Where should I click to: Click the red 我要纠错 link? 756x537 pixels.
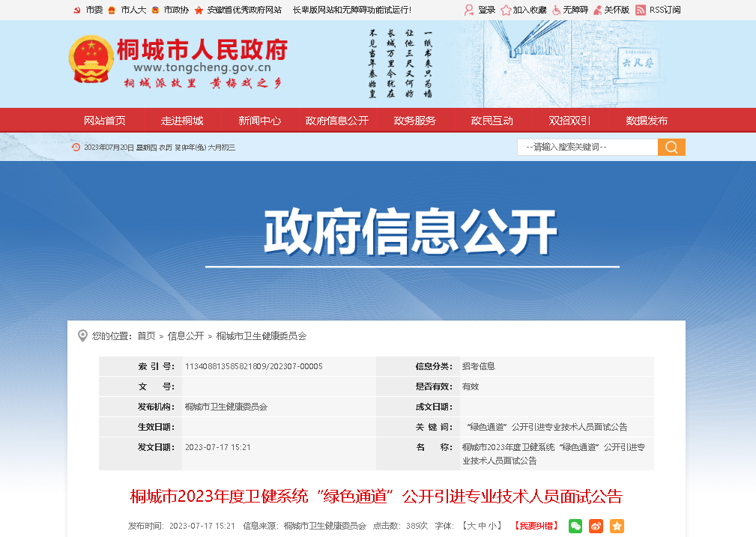click(536, 526)
